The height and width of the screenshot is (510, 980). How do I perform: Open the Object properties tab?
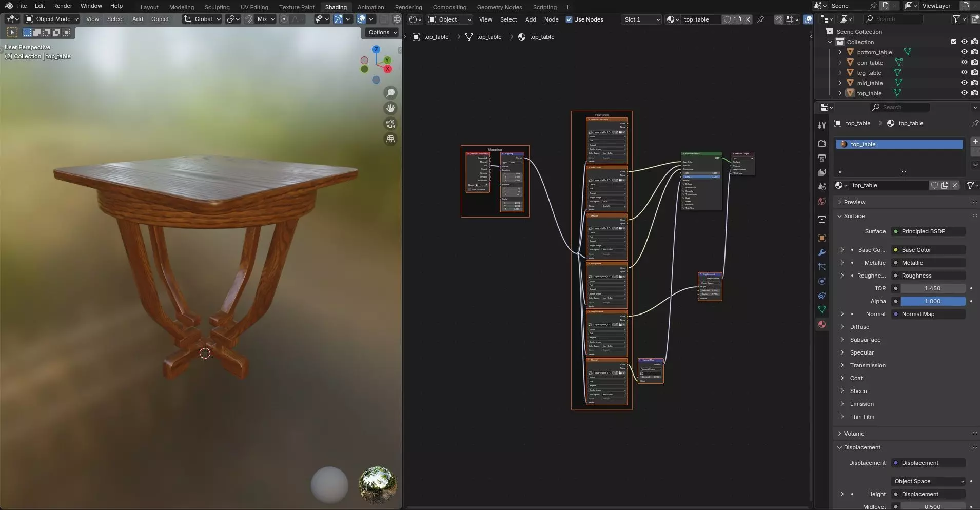click(x=822, y=238)
